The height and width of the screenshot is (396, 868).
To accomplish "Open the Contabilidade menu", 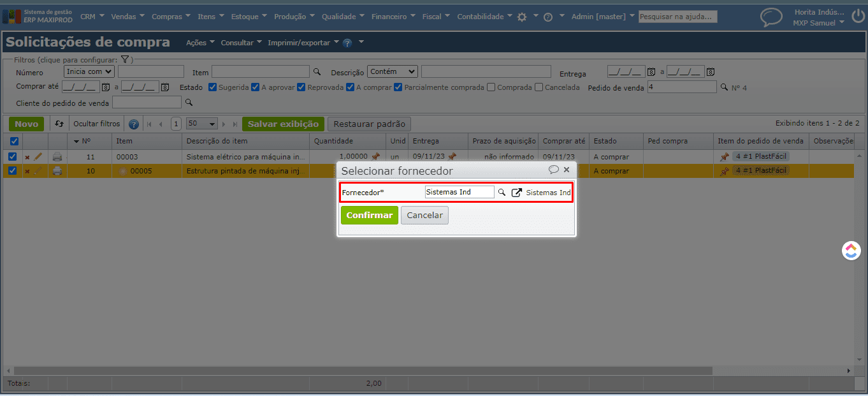I will coord(484,17).
